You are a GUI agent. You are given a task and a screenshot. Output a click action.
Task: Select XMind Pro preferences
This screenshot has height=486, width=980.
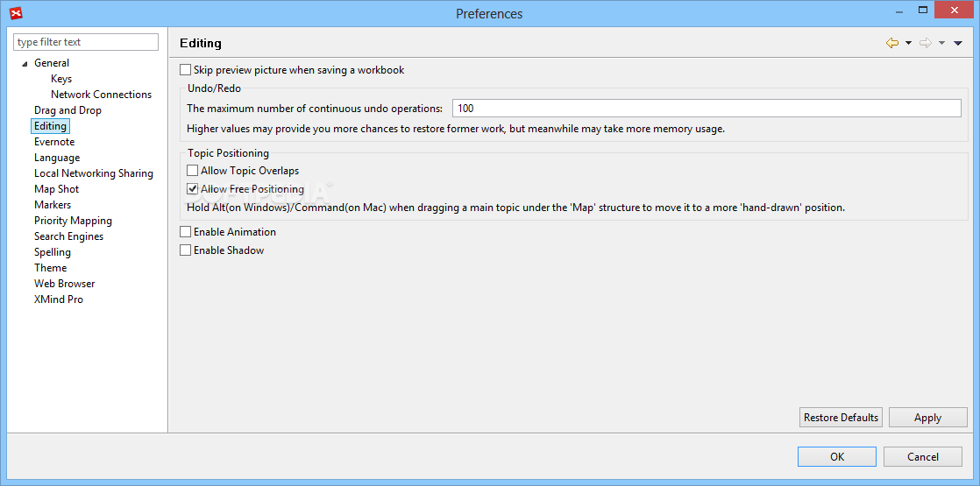[x=59, y=299]
